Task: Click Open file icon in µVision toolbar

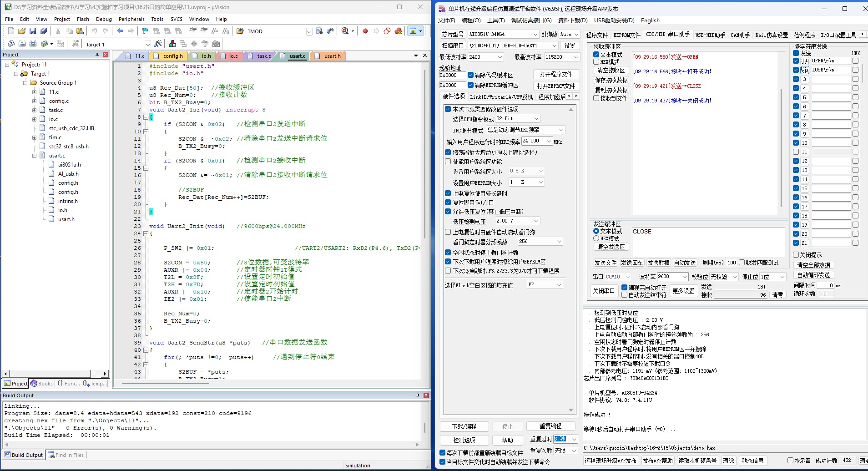Action: (x=22, y=31)
